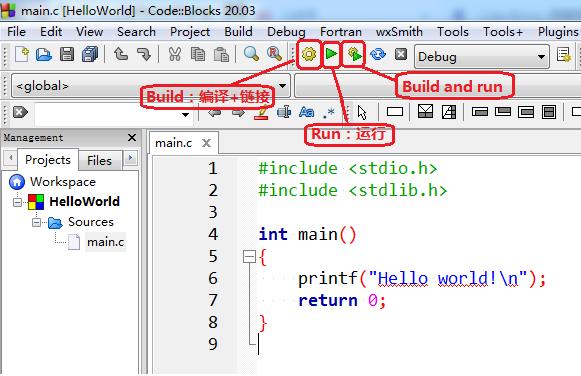Abort the build with the X icon
This screenshot has width=581, height=376.
pos(401,54)
